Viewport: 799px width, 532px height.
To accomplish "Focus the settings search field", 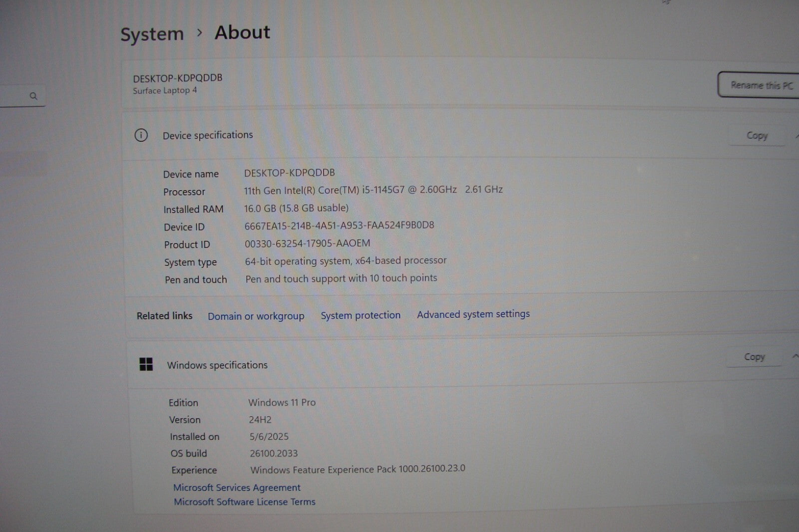I will click(x=15, y=96).
